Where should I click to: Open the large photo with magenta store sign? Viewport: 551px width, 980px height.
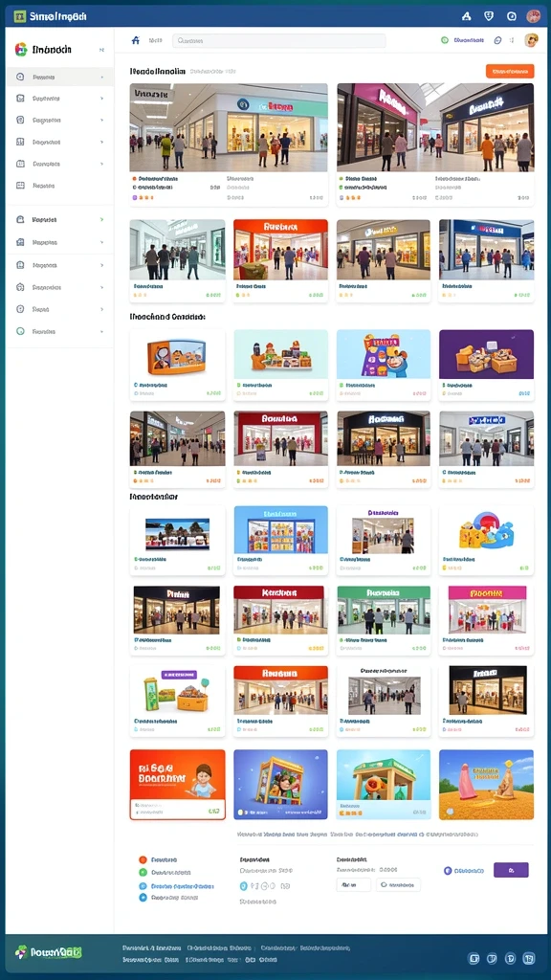pos(435,127)
